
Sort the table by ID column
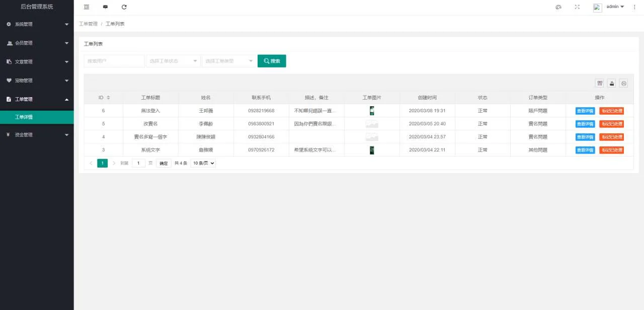click(x=108, y=98)
